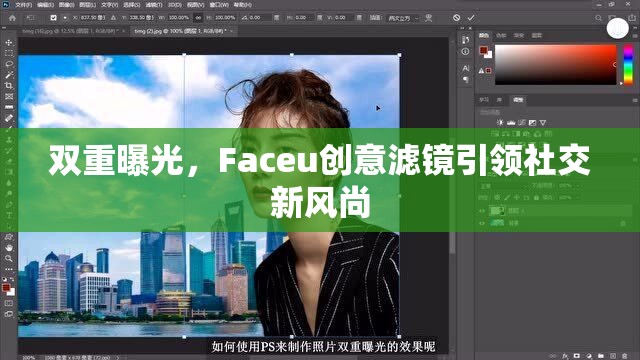640x360 pixels.
Task: Open the 图层(L) menu
Action: coord(87,5)
